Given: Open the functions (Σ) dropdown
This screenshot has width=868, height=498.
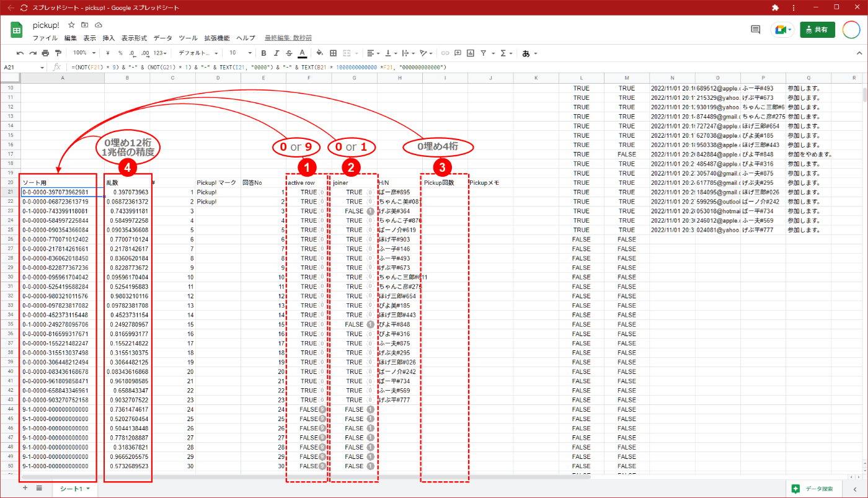Looking at the screenshot, I should pyautogui.click(x=505, y=53).
